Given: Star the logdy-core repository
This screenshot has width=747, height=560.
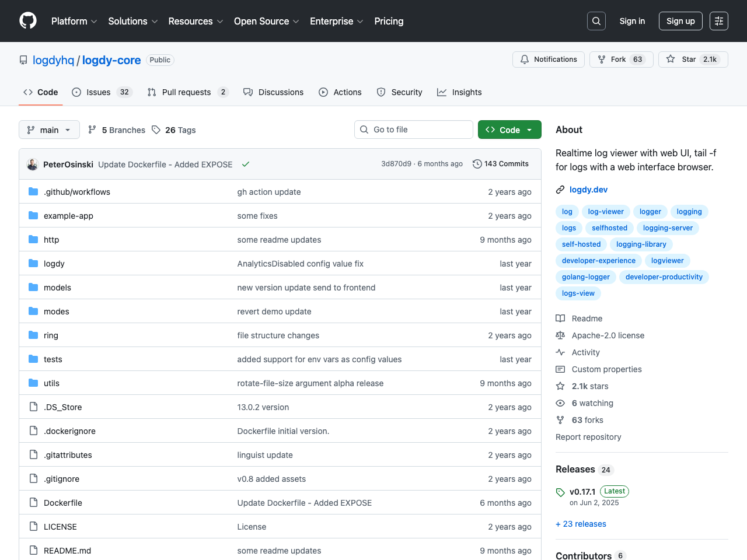Looking at the screenshot, I should pyautogui.click(x=693, y=60).
